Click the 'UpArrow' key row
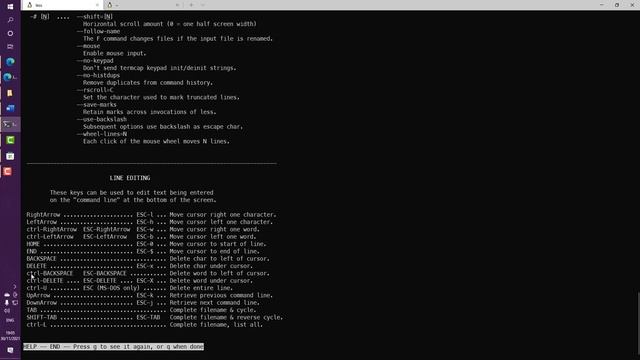 (150, 296)
